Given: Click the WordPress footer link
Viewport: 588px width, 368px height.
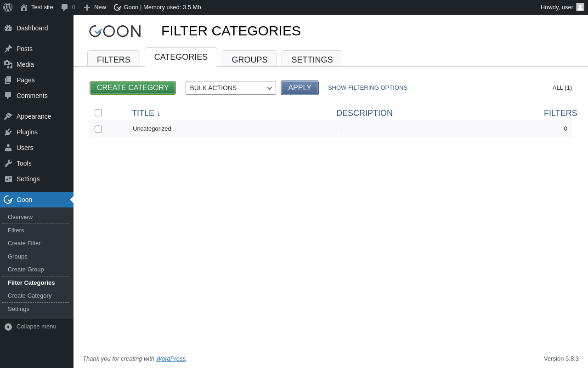Looking at the screenshot, I should 171,359.
